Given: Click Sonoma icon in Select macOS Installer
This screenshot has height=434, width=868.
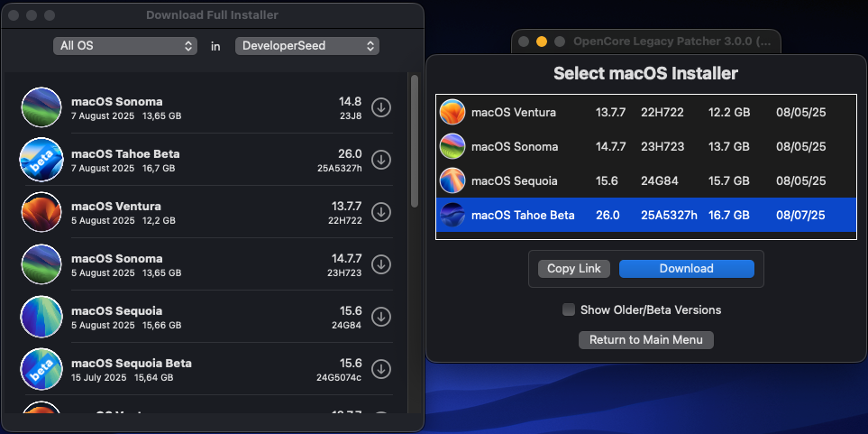Looking at the screenshot, I should pos(452,147).
